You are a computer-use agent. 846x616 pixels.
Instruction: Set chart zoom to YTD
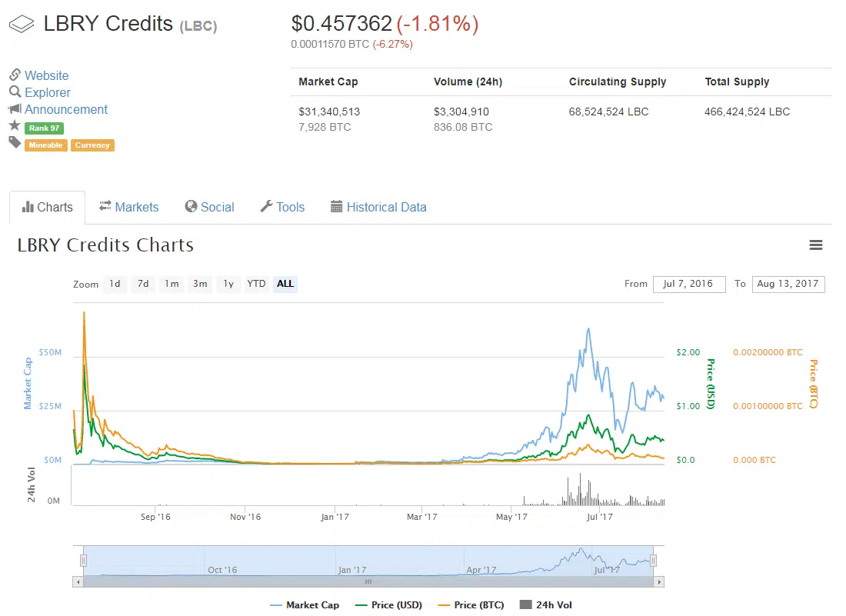[256, 284]
